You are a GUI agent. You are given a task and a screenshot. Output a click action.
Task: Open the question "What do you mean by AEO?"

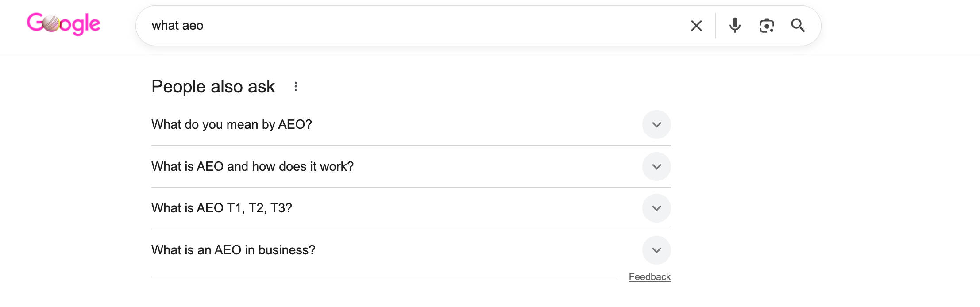(231, 124)
